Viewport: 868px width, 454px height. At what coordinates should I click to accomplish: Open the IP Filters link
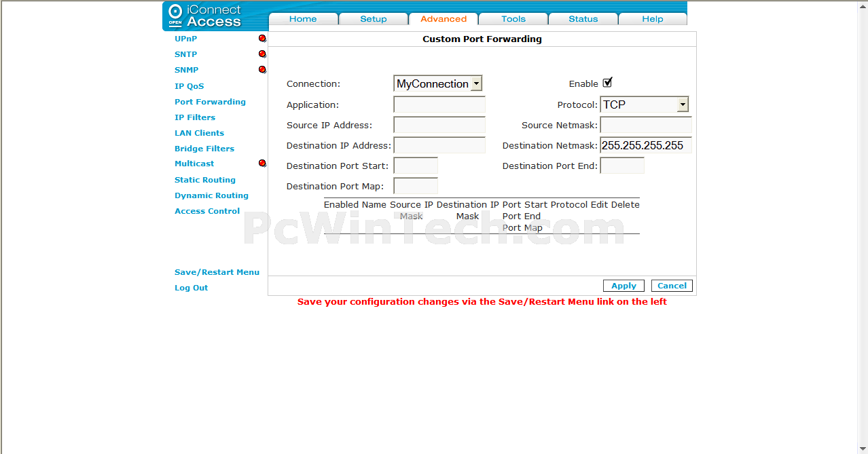(x=195, y=117)
